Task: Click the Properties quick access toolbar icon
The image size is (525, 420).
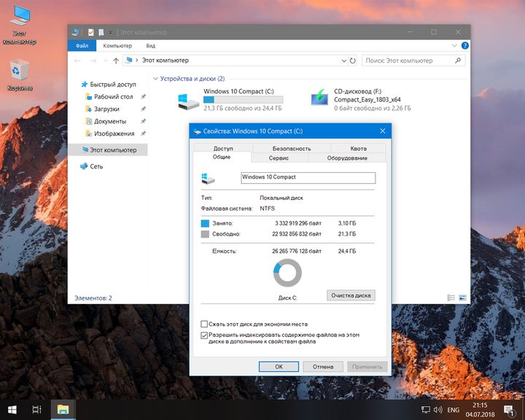Action: click(x=91, y=32)
